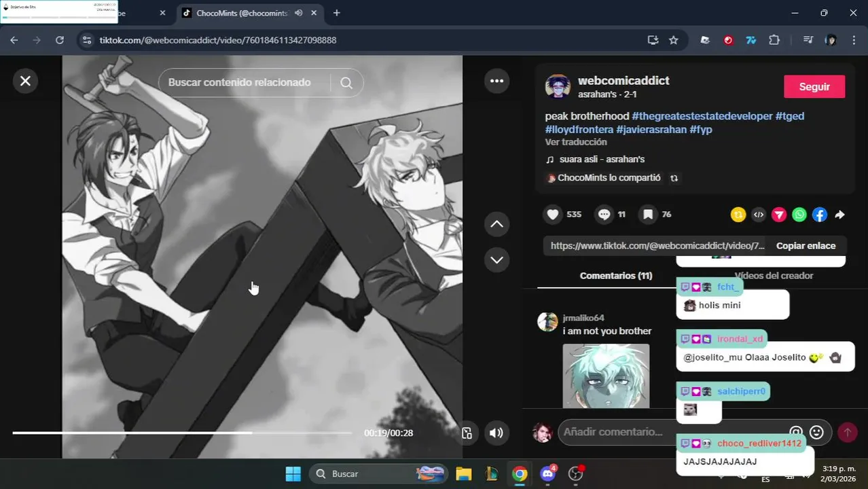Save video with bookmark icon

[648, 215]
